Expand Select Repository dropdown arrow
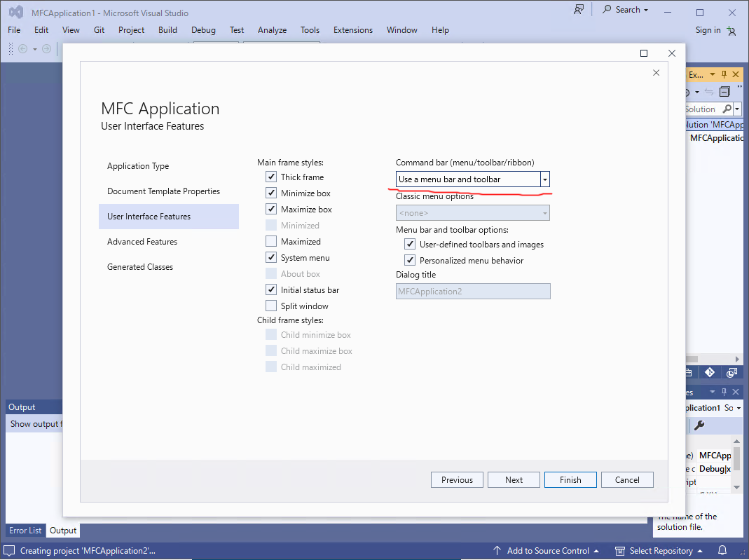This screenshot has width=749, height=560. [x=700, y=551]
